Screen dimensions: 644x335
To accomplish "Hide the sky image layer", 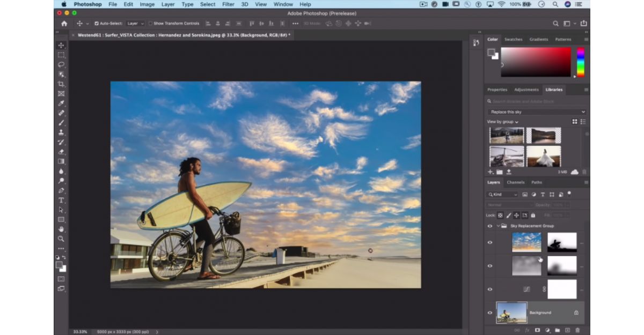I will coord(489,242).
